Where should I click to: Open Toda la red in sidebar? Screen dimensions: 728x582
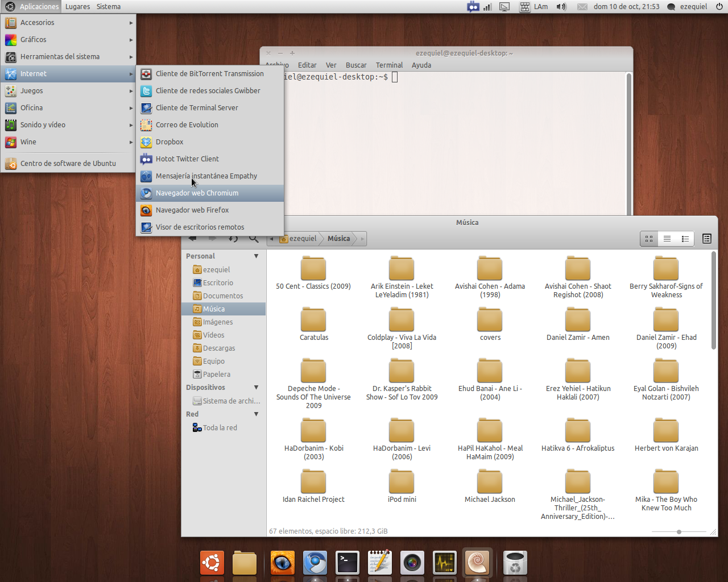[224, 428]
